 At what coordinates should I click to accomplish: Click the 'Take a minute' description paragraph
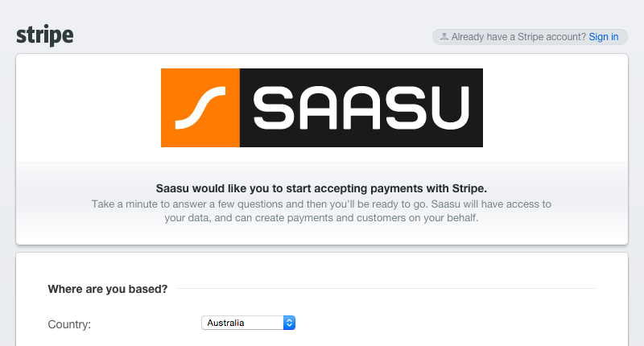(x=321, y=211)
